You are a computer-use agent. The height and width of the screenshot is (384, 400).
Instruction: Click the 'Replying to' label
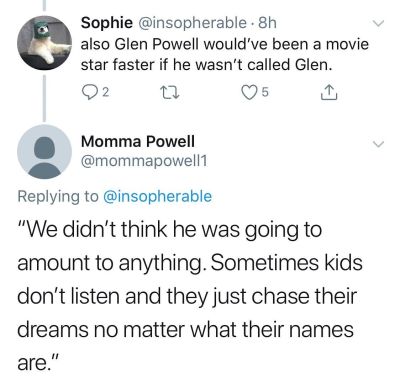click(x=58, y=196)
